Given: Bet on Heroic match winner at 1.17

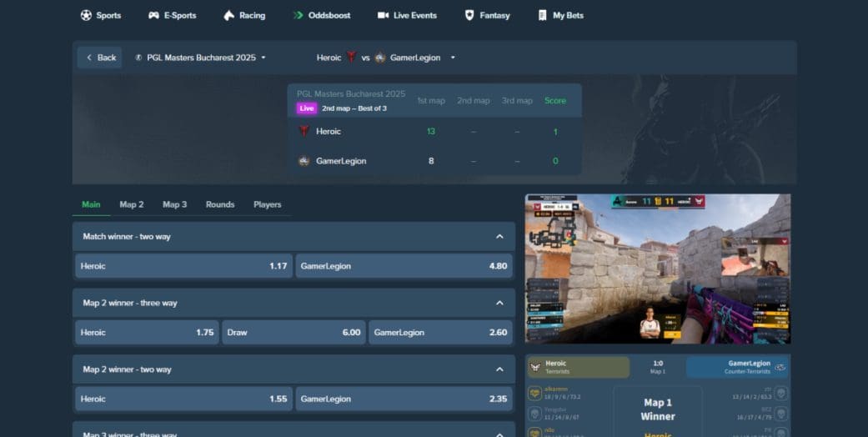Looking at the screenshot, I should coord(183,266).
